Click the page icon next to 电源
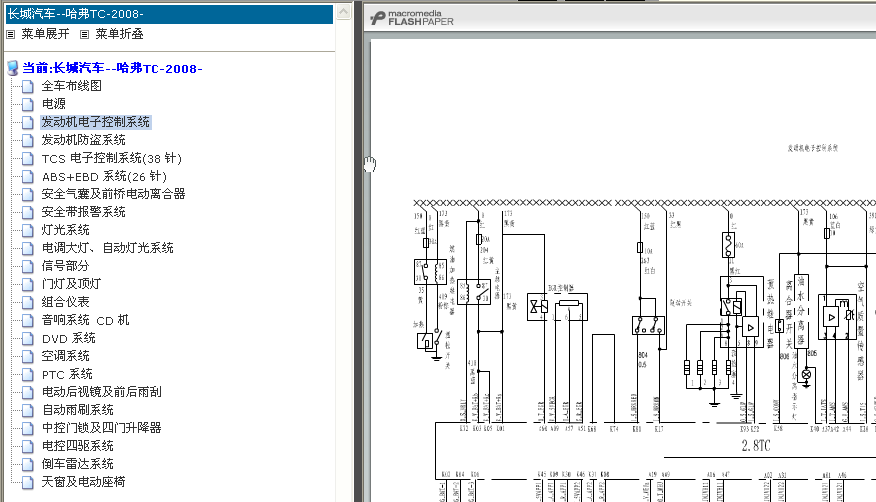 pyautogui.click(x=27, y=104)
